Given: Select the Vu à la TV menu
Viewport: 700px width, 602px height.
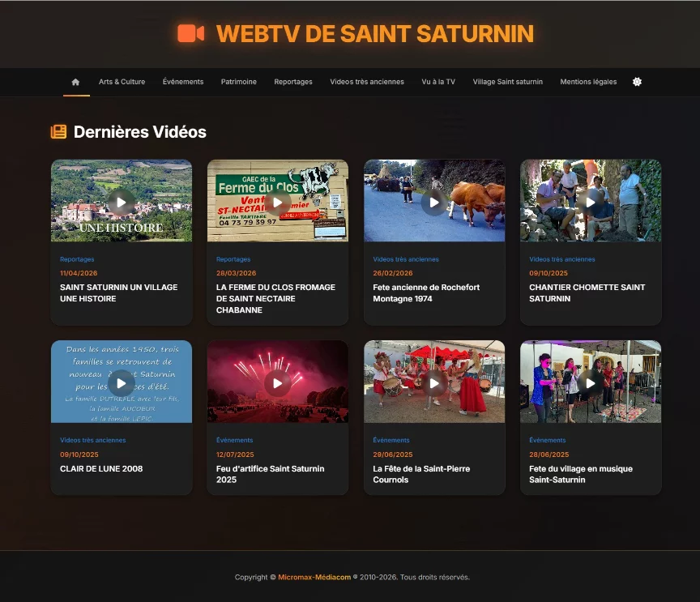Looking at the screenshot, I should [438, 82].
